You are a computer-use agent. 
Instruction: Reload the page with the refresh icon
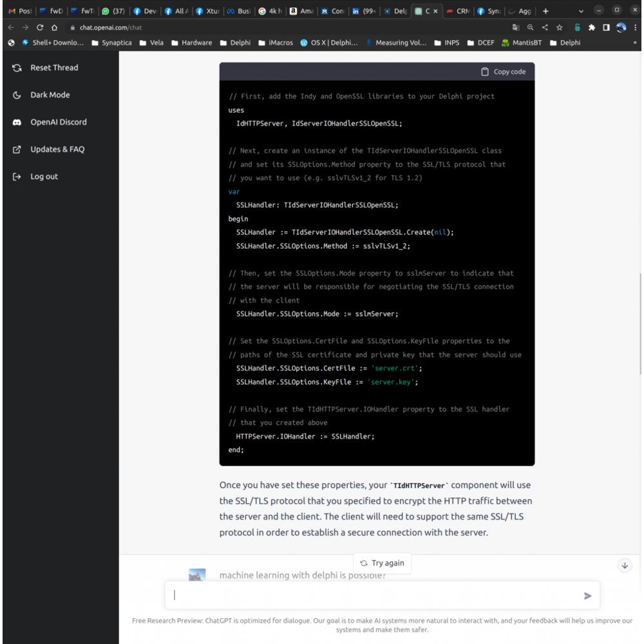(40, 28)
